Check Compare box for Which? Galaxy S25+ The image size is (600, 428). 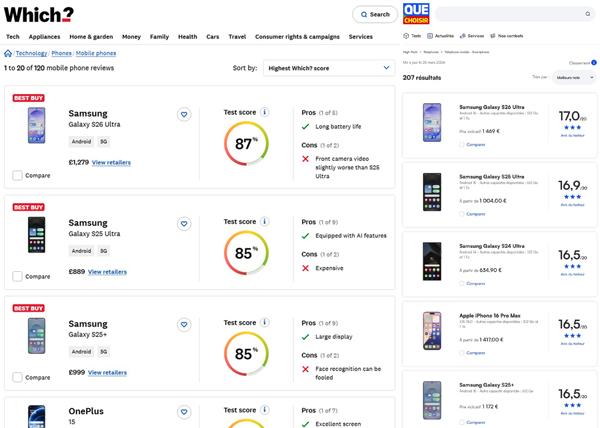[x=18, y=377]
